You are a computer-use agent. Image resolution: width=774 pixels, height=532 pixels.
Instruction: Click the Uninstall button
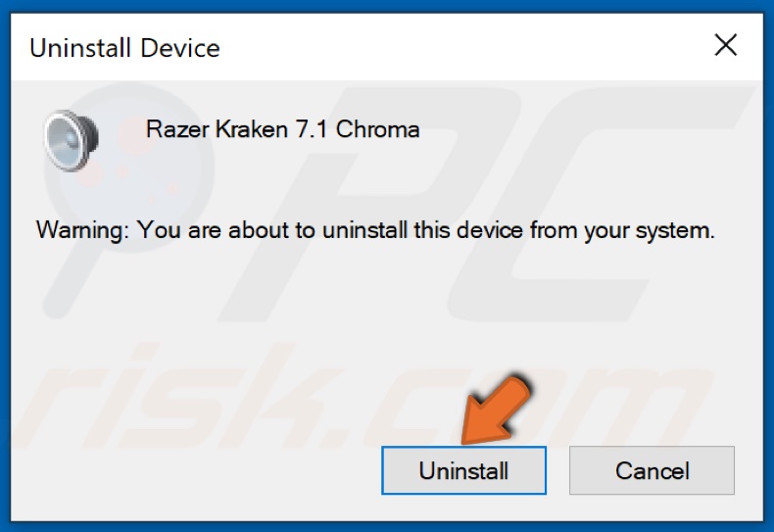pyautogui.click(x=463, y=470)
